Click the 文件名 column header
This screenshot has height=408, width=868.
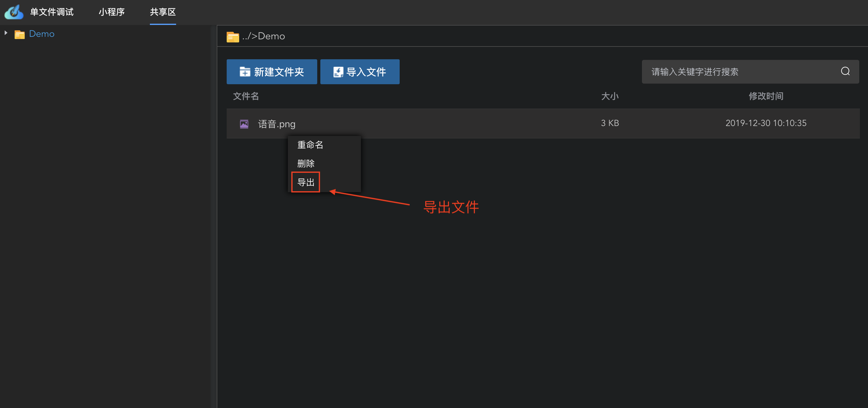(x=246, y=96)
